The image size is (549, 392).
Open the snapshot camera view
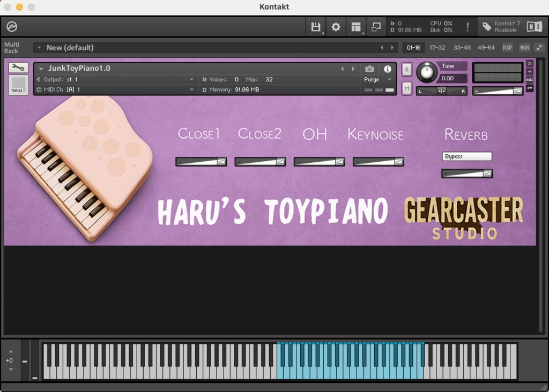369,69
